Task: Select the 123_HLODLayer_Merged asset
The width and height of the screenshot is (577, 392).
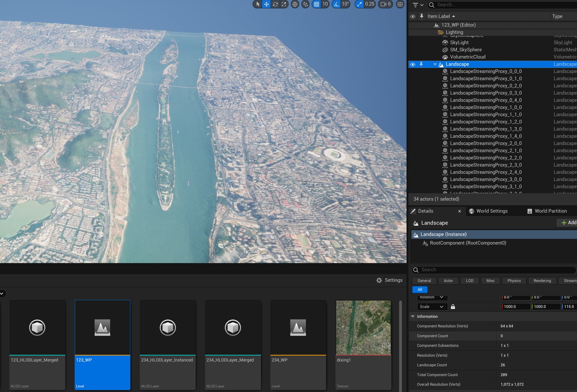Action: click(x=37, y=345)
